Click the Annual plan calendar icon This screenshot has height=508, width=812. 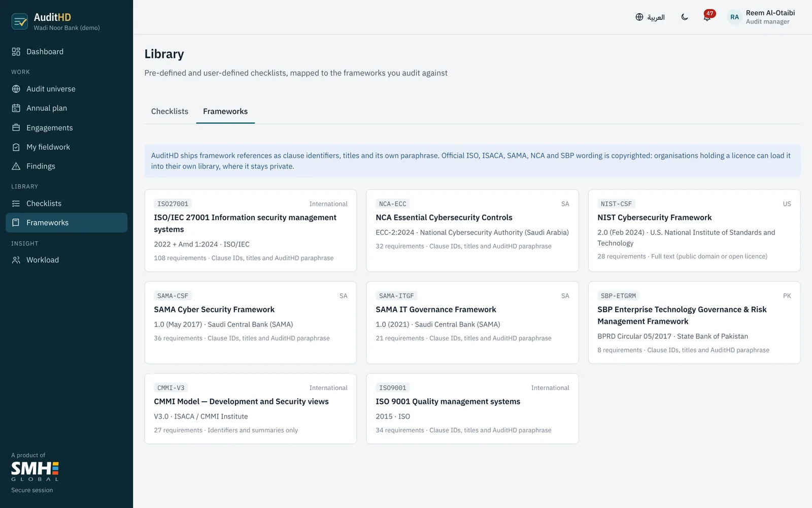[16, 108]
